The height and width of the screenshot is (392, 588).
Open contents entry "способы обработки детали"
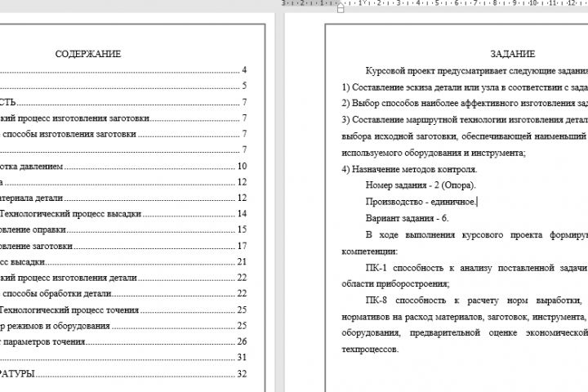pyautogui.click(x=123, y=293)
